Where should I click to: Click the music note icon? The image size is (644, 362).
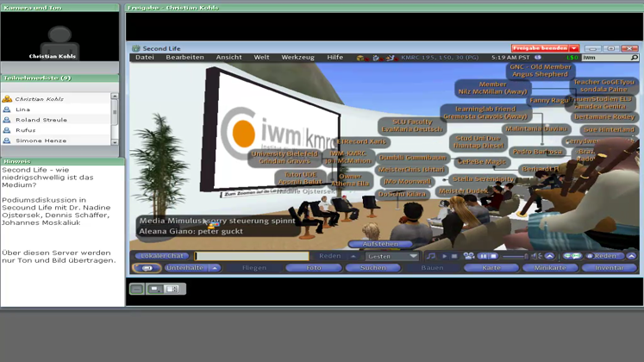coord(430,256)
